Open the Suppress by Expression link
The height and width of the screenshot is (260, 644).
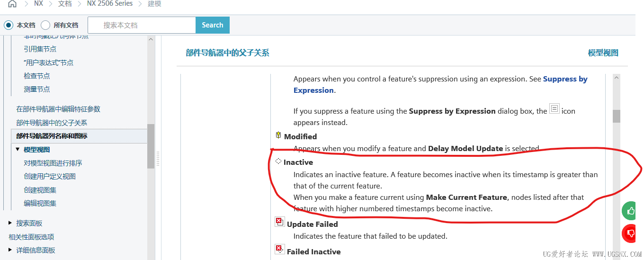pos(440,85)
